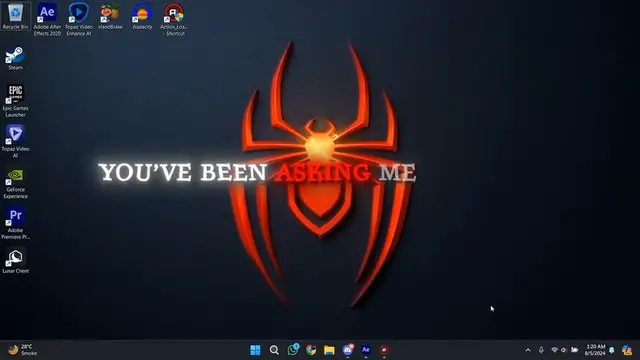Select the Action shortcut desktop icon
640x360 pixels.
click(174, 19)
